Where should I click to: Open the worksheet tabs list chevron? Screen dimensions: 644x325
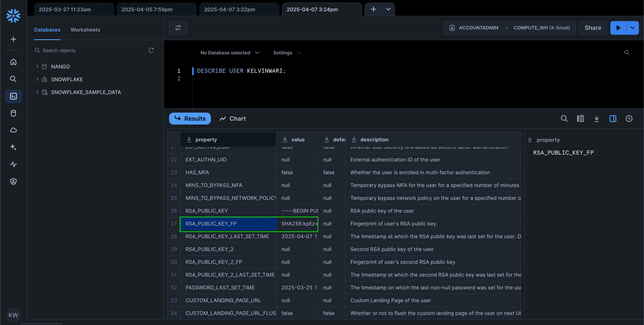click(x=388, y=9)
